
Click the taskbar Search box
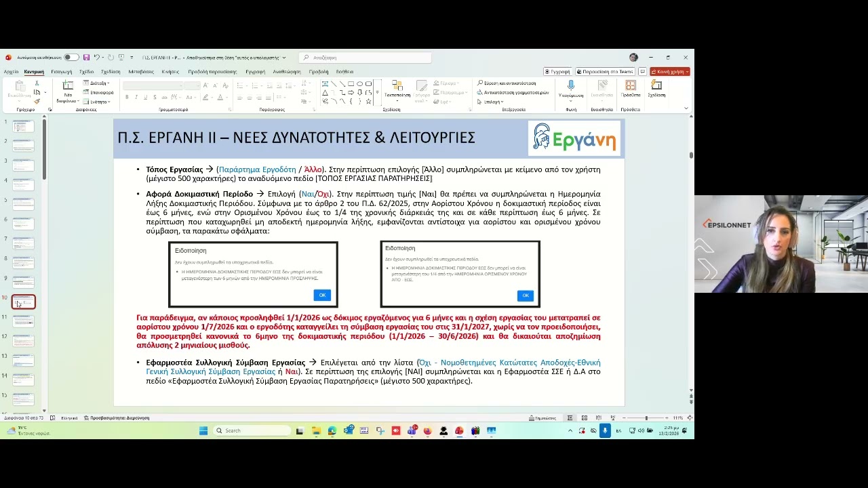coord(252,430)
